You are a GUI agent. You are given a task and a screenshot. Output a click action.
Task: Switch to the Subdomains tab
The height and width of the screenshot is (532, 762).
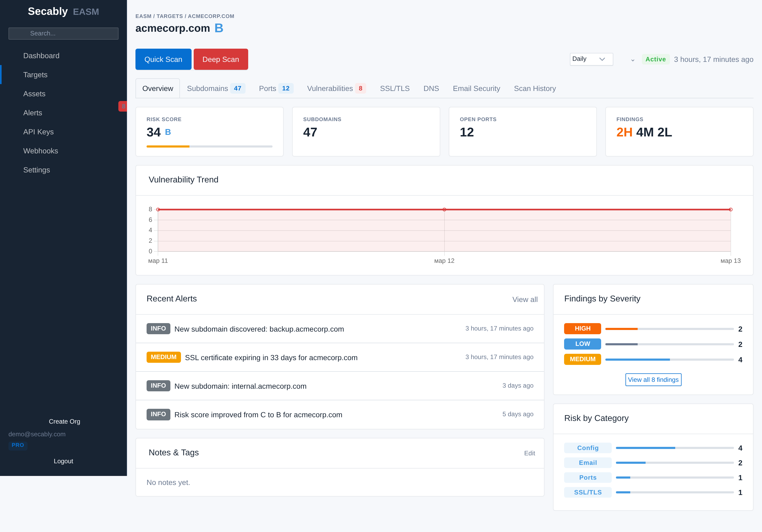click(x=208, y=89)
